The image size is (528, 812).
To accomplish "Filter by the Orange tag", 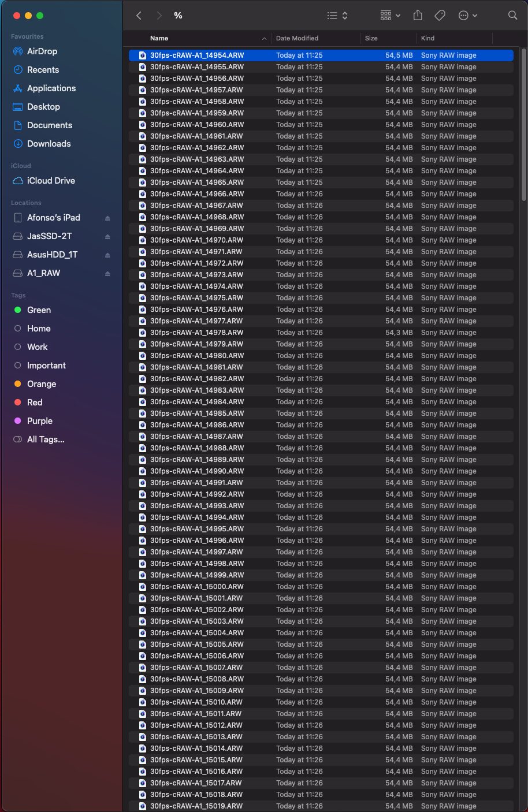I will (42, 384).
